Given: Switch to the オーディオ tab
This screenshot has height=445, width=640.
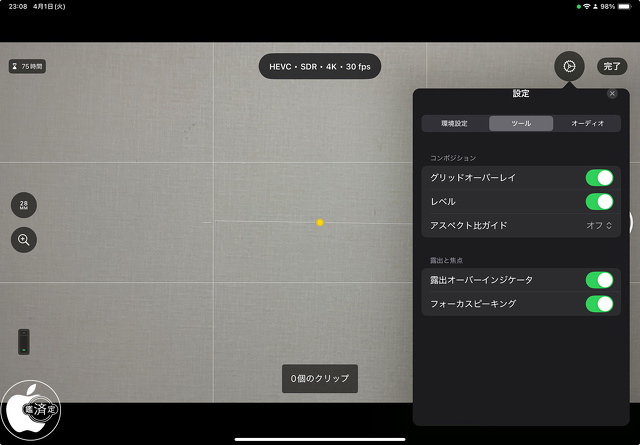Looking at the screenshot, I should [x=587, y=124].
